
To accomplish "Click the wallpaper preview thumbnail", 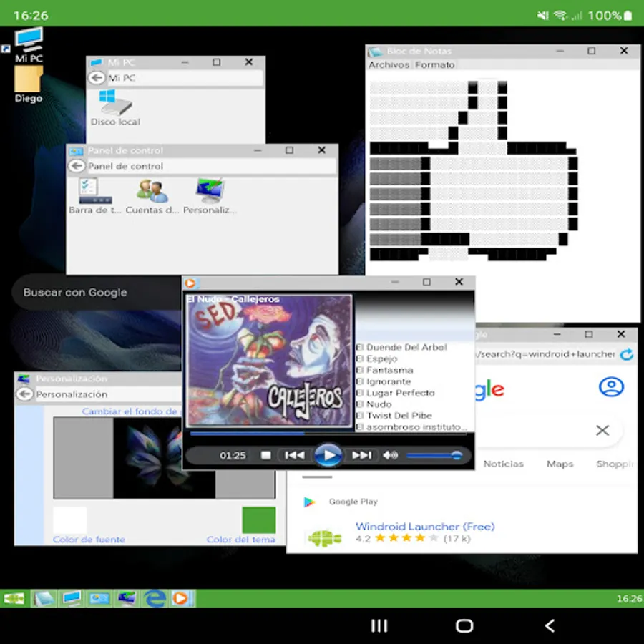I will (x=165, y=458).
